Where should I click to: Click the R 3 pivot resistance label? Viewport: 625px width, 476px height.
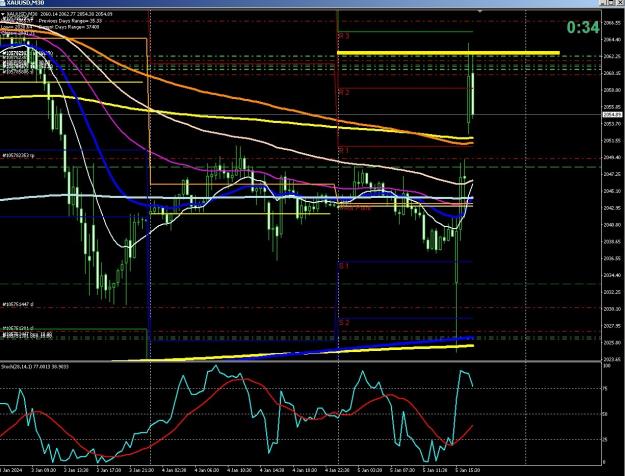(x=344, y=36)
